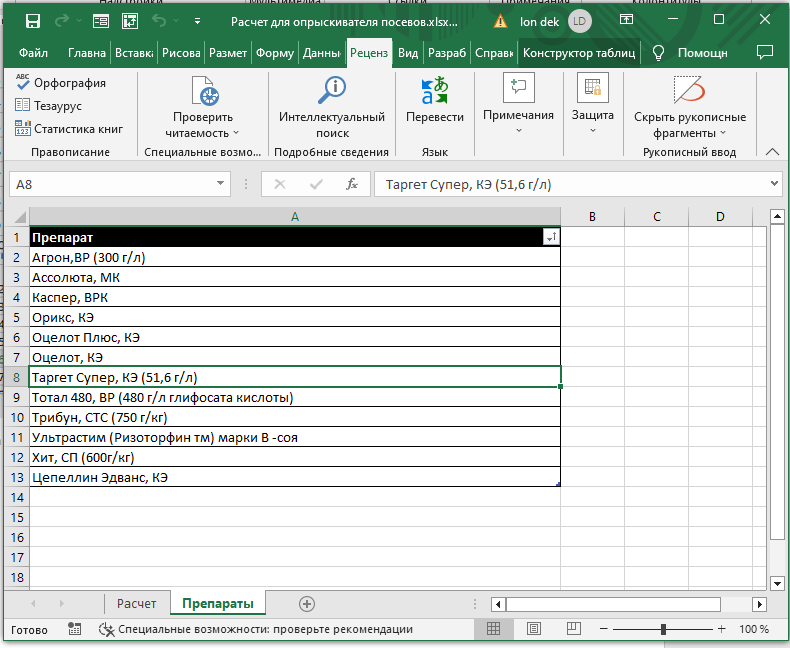Add a new sheet with plus button
This screenshot has height=648, width=790.
[x=307, y=604]
